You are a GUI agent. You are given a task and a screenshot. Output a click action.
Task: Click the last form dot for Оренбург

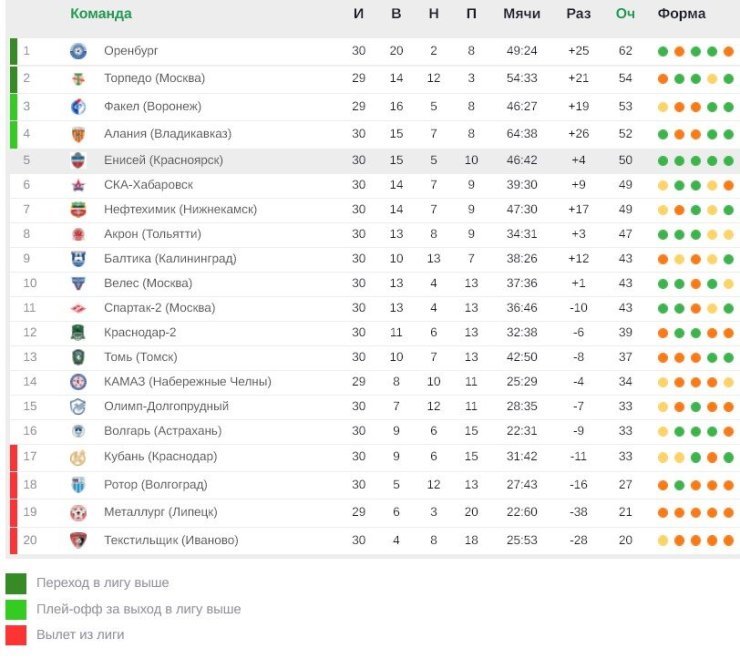point(728,51)
